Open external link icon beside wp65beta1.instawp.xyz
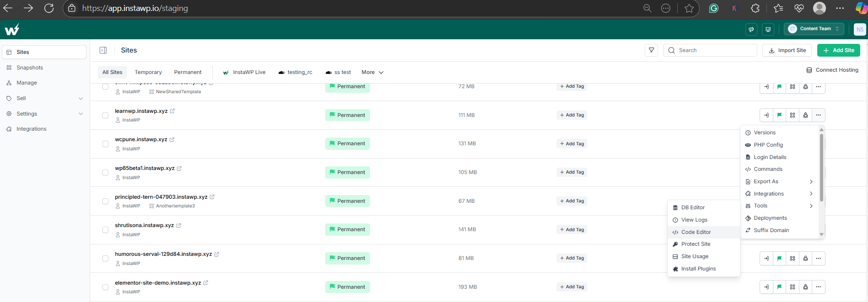868x302 pixels. [179, 168]
